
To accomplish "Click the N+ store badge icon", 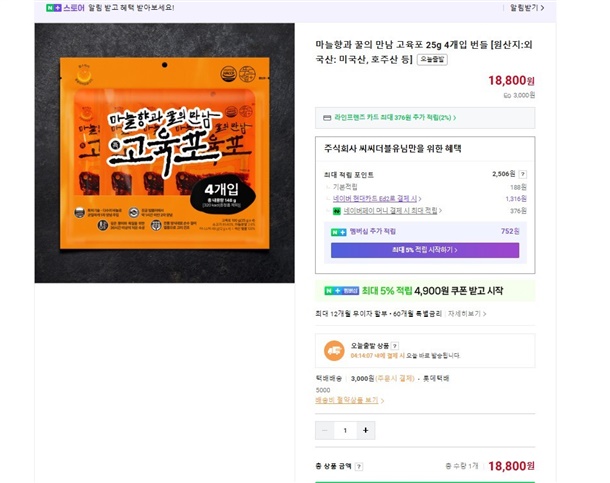I will tap(54, 8).
